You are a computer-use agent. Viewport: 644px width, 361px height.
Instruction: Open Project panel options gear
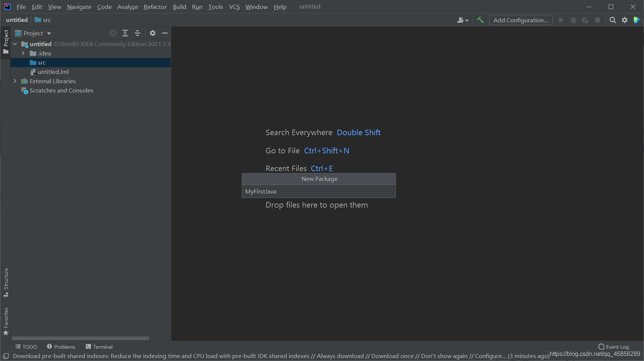point(153,33)
